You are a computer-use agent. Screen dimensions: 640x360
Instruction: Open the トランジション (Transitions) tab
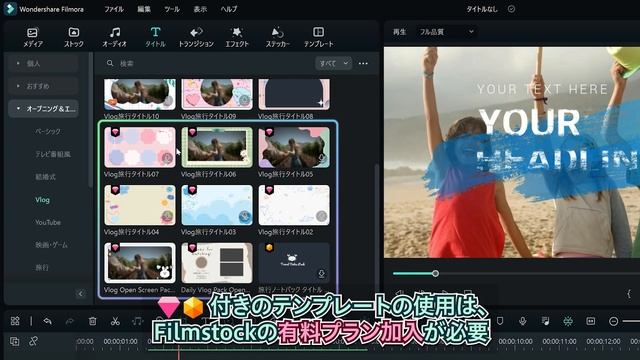tap(196, 37)
